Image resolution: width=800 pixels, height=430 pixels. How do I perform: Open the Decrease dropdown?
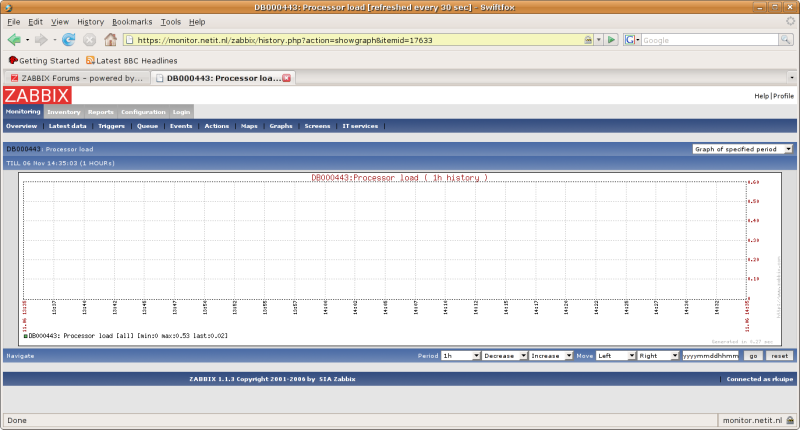pos(505,356)
